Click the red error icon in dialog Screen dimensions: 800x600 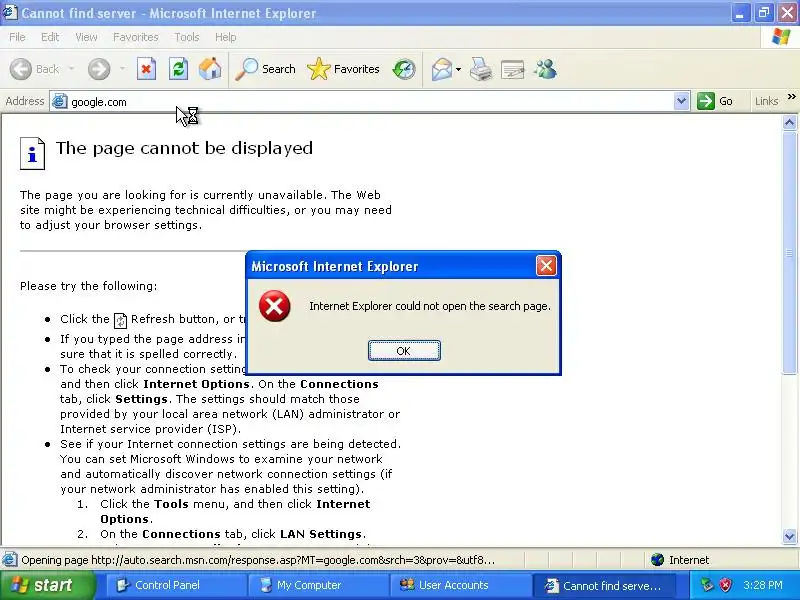[274, 306]
